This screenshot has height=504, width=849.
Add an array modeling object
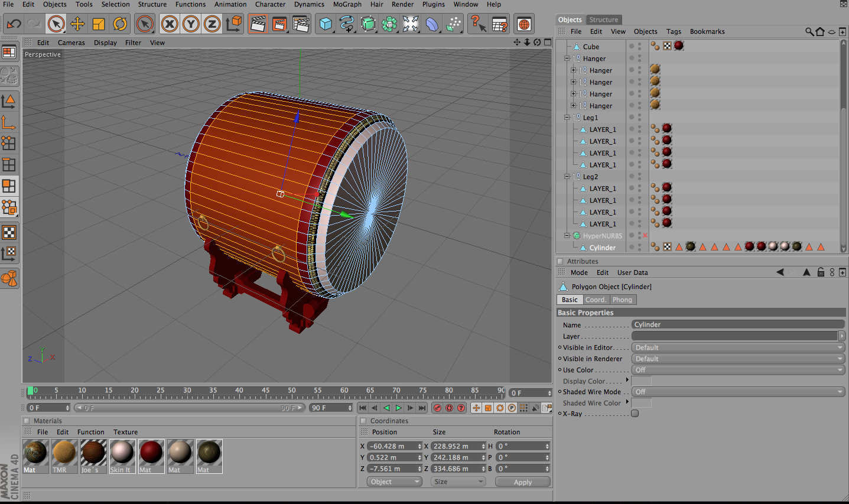pyautogui.click(x=389, y=24)
